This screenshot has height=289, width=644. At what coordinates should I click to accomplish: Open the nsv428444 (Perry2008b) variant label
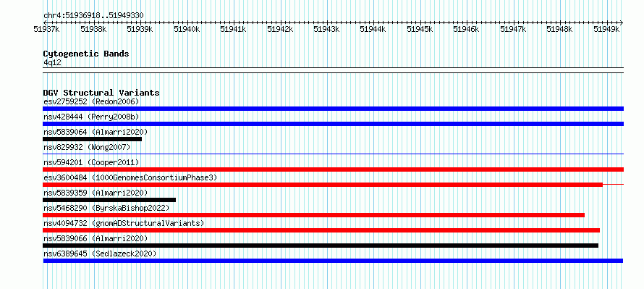(x=91, y=117)
